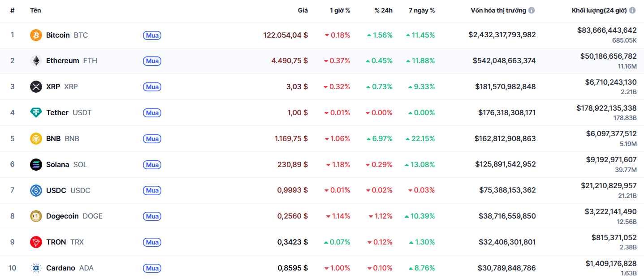Sort by the % 24h column header
Screen dimensions: 644x279
point(384,10)
